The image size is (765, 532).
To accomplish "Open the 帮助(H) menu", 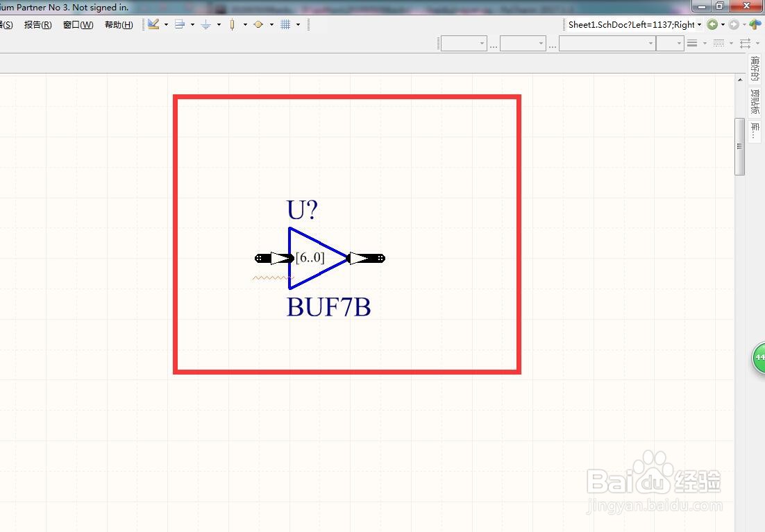I will 119,24.
